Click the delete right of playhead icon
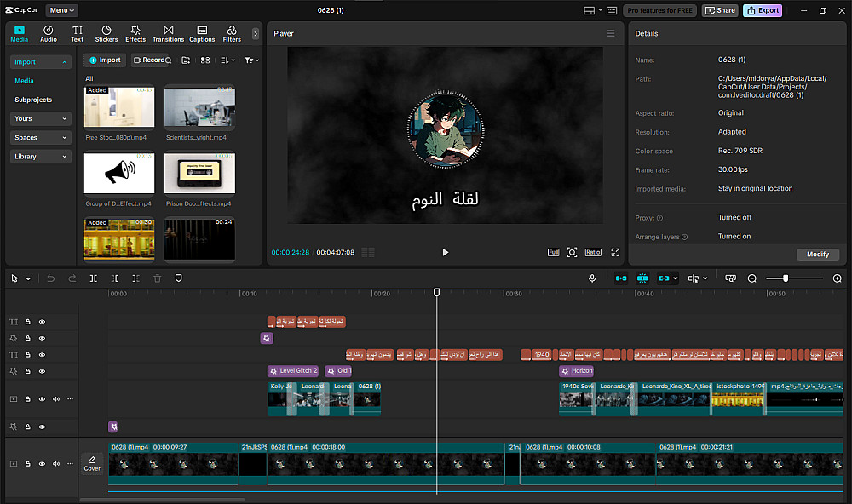The image size is (852, 504). 135,278
